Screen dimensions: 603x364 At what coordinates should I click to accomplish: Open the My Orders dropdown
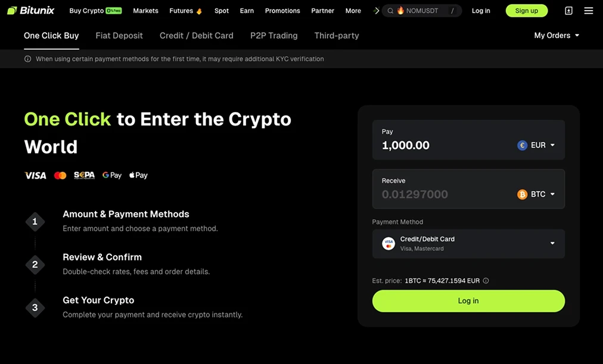(x=556, y=35)
